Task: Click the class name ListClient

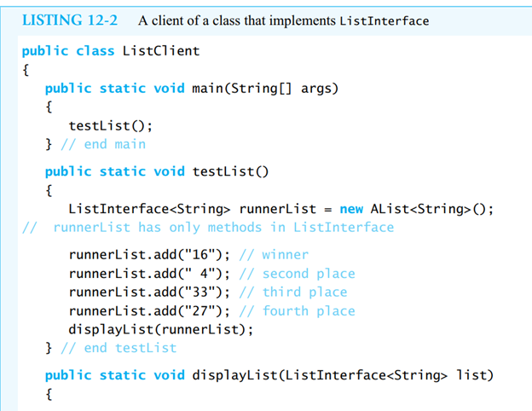Action: [161, 50]
